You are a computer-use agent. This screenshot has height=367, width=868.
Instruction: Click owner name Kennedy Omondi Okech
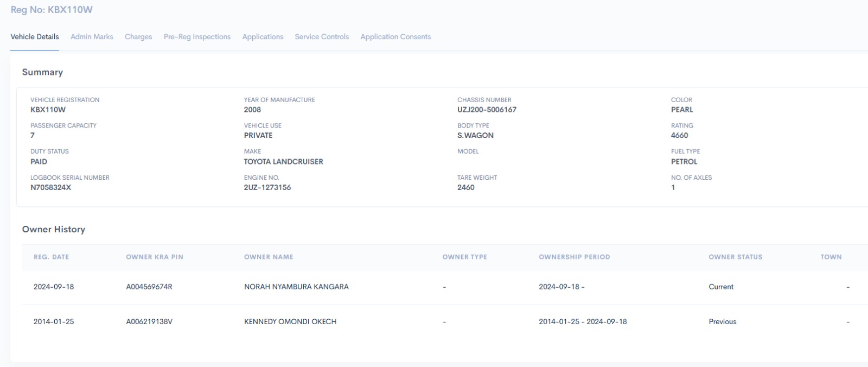click(290, 321)
